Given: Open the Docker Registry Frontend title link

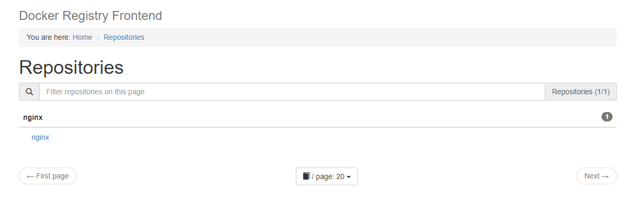Looking at the screenshot, I should tap(91, 16).
